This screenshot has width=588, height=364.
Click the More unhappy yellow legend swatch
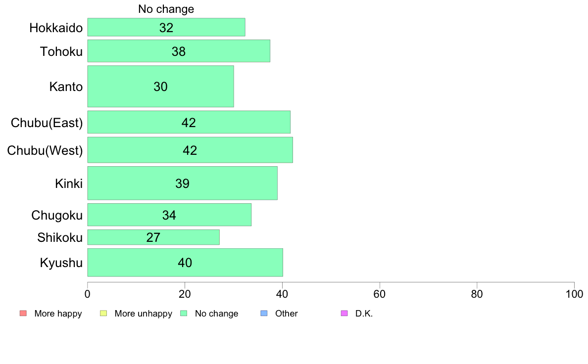click(103, 314)
